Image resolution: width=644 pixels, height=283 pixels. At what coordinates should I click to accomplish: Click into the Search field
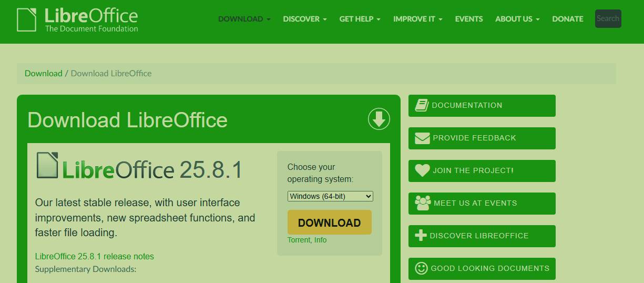click(x=608, y=18)
